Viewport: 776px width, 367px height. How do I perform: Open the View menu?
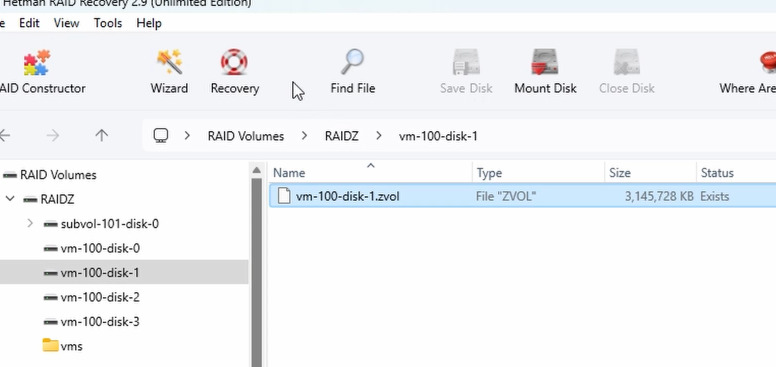pos(66,23)
